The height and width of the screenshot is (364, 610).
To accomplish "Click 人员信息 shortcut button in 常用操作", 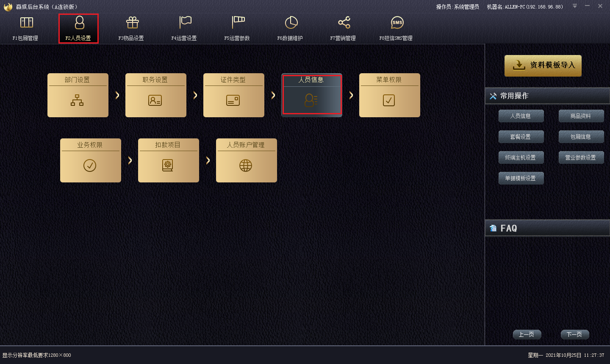I will click(x=521, y=116).
